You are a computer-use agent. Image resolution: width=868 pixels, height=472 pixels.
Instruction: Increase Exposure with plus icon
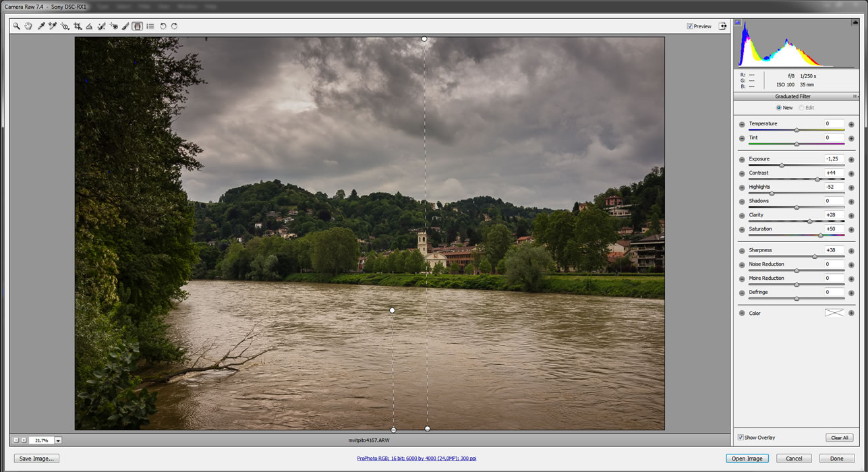(x=851, y=159)
